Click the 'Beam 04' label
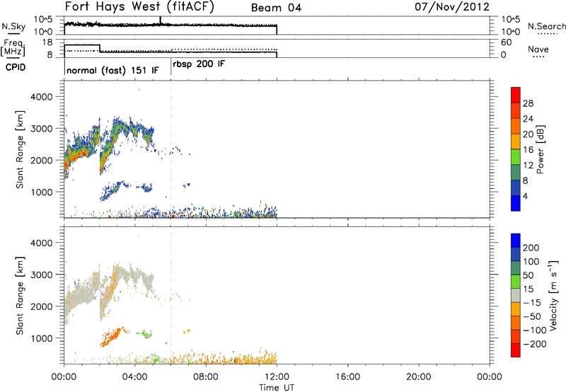 tap(276, 8)
